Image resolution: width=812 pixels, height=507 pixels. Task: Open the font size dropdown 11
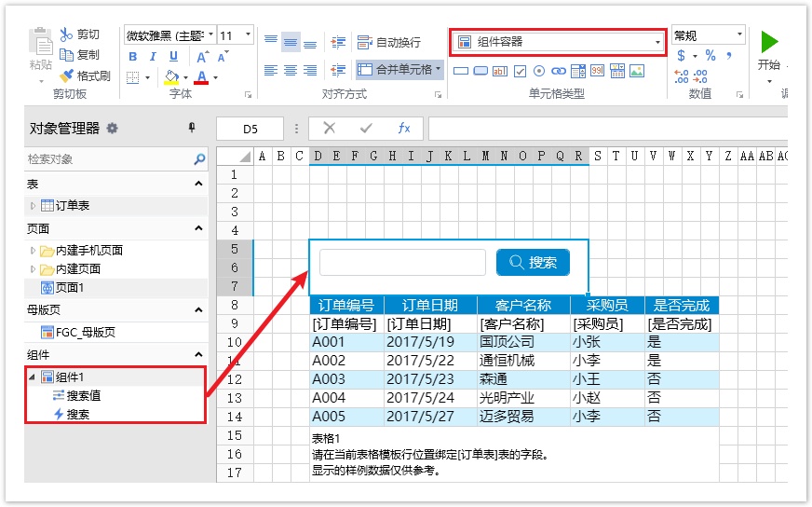pos(248,34)
